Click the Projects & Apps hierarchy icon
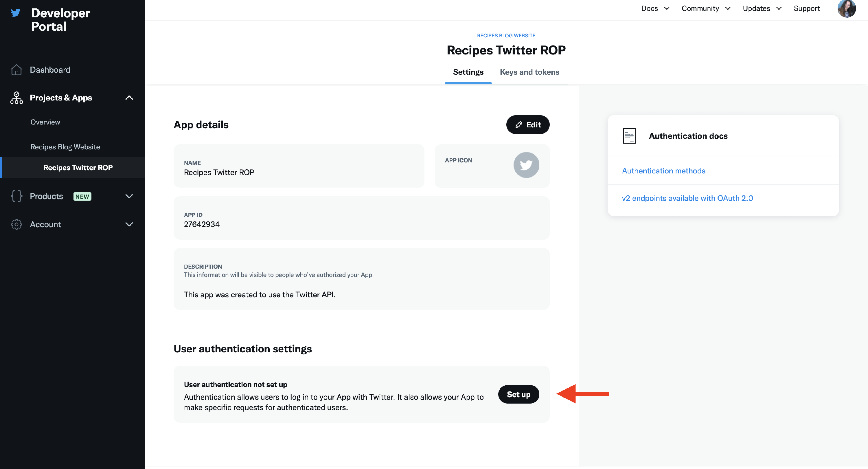The height and width of the screenshot is (469, 868). [16, 98]
